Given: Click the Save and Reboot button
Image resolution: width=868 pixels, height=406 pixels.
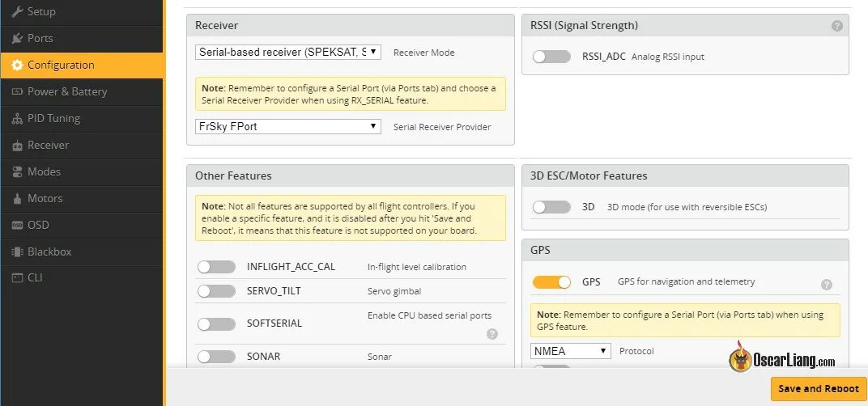Looking at the screenshot, I should pyautogui.click(x=818, y=388).
